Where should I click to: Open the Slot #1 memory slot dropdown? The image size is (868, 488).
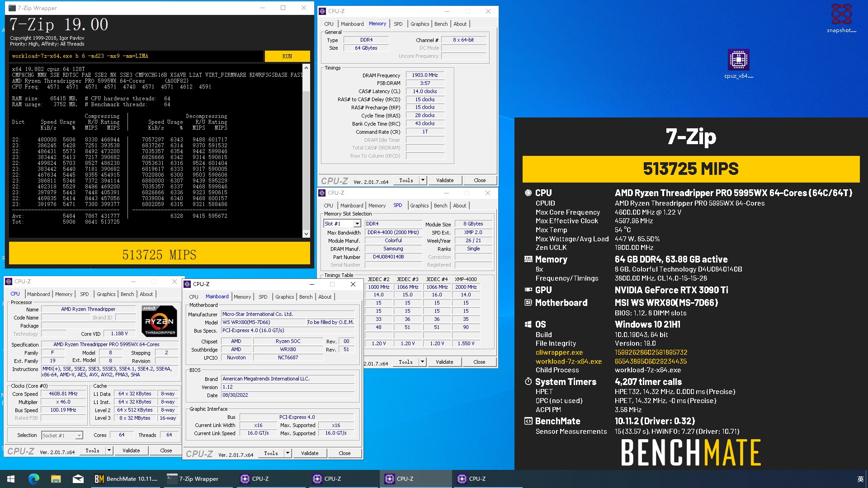[x=357, y=224]
